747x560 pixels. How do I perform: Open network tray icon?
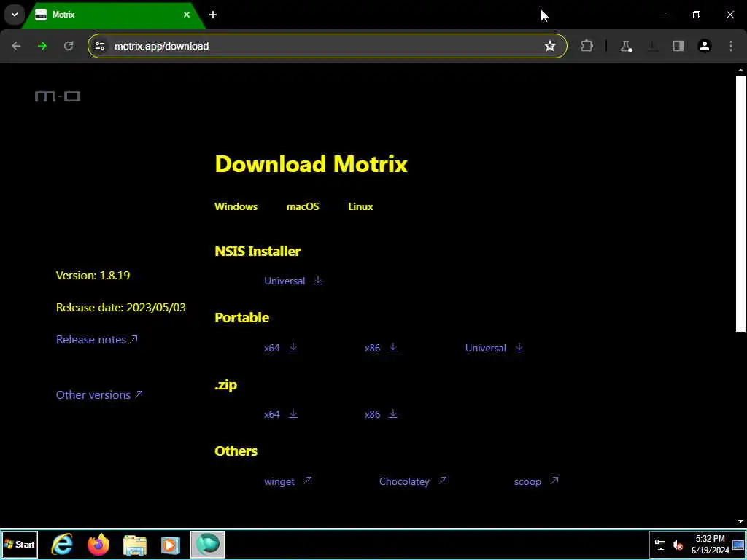click(660, 545)
